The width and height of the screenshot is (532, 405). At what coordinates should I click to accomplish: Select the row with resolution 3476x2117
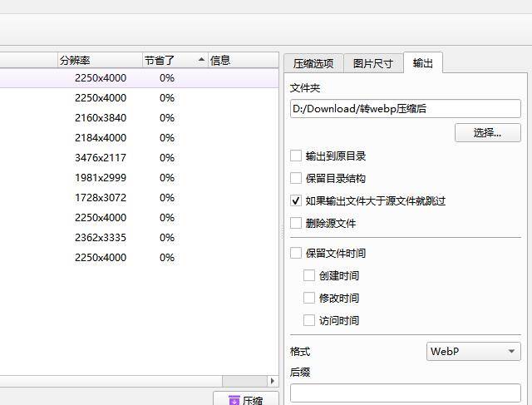(x=139, y=158)
